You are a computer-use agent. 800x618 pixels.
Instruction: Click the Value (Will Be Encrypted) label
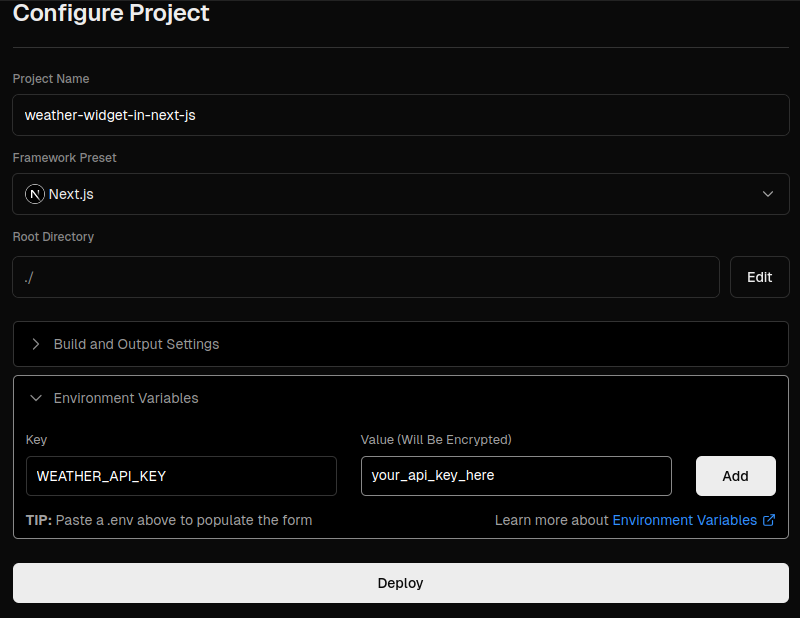pyautogui.click(x=436, y=439)
